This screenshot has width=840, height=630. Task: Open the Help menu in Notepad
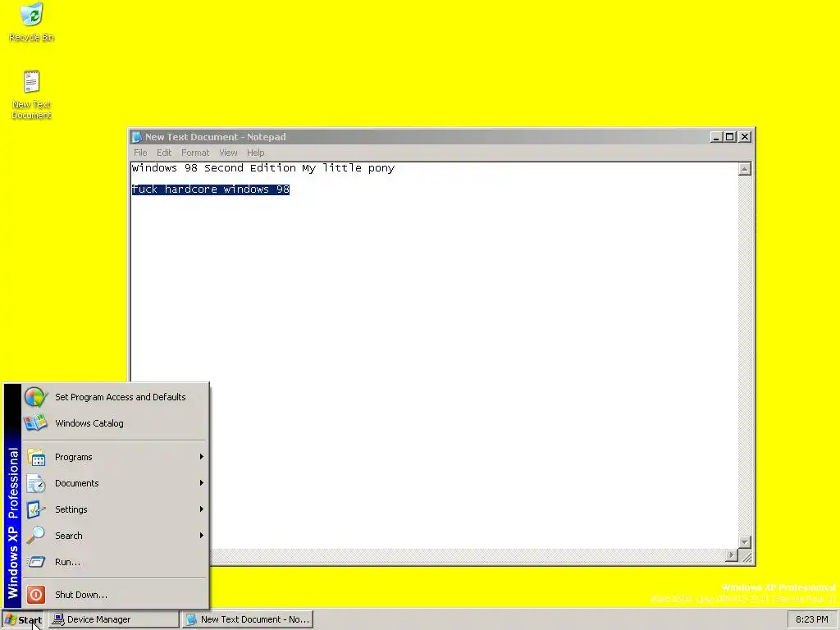tap(256, 153)
